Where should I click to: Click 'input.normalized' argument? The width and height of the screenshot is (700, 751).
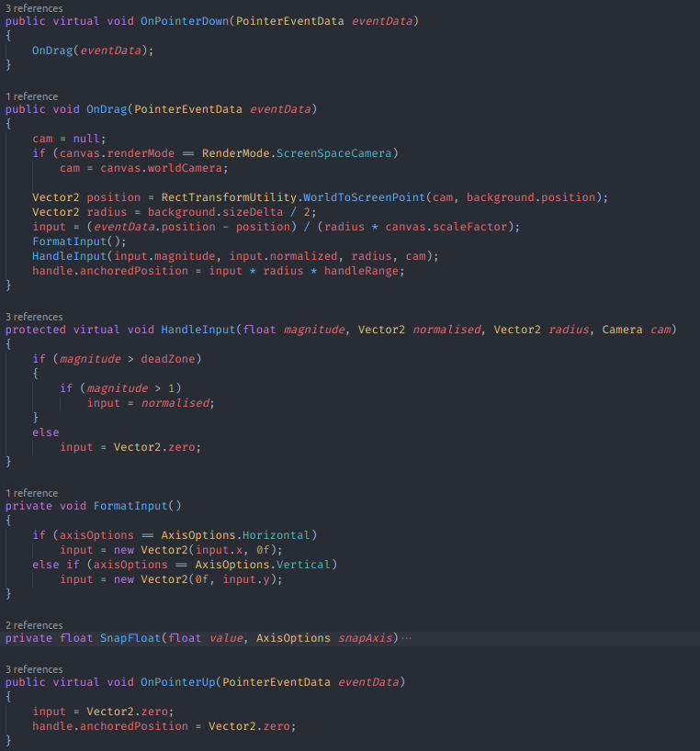click(283, 256)
